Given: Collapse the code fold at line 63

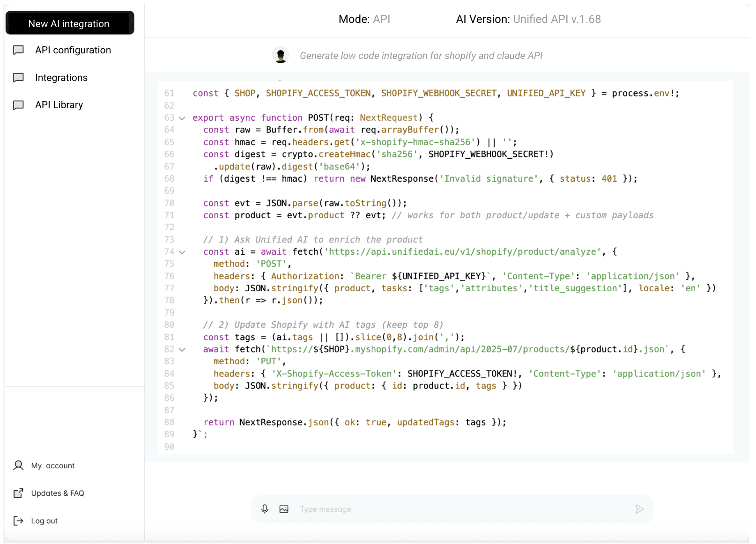Looking at the screenshot, I should [182, 118].
